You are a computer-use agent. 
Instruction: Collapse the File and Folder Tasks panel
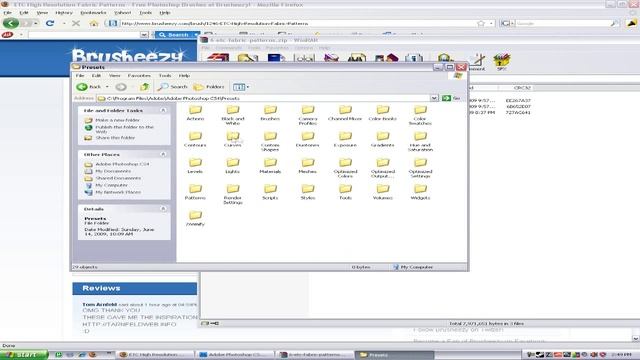[x=163, y=110]
